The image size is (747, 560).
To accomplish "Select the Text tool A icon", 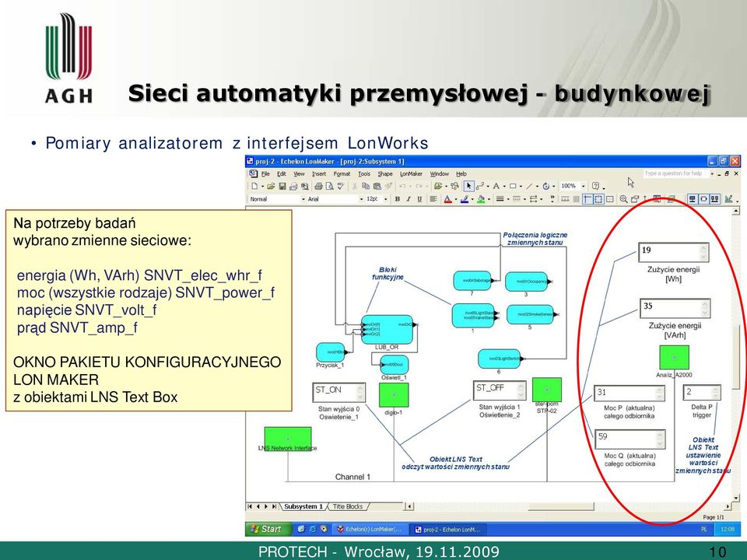I will tap(496, 186).
